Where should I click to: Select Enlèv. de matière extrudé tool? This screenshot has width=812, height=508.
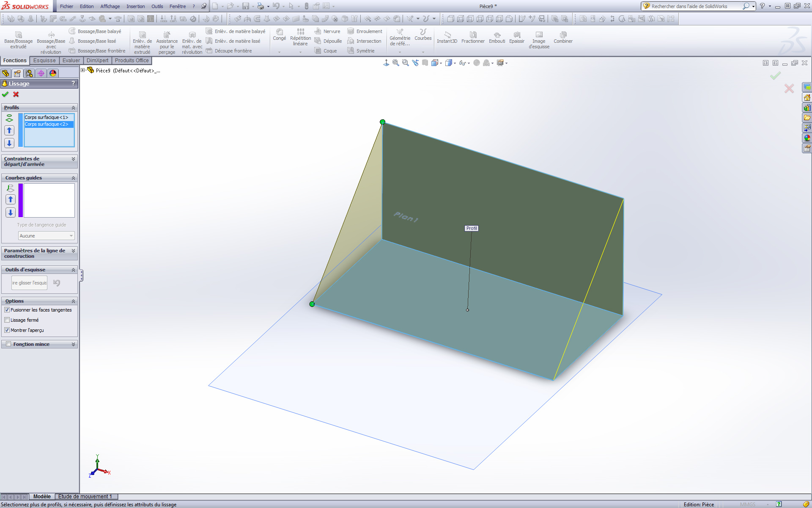point(142,43)
